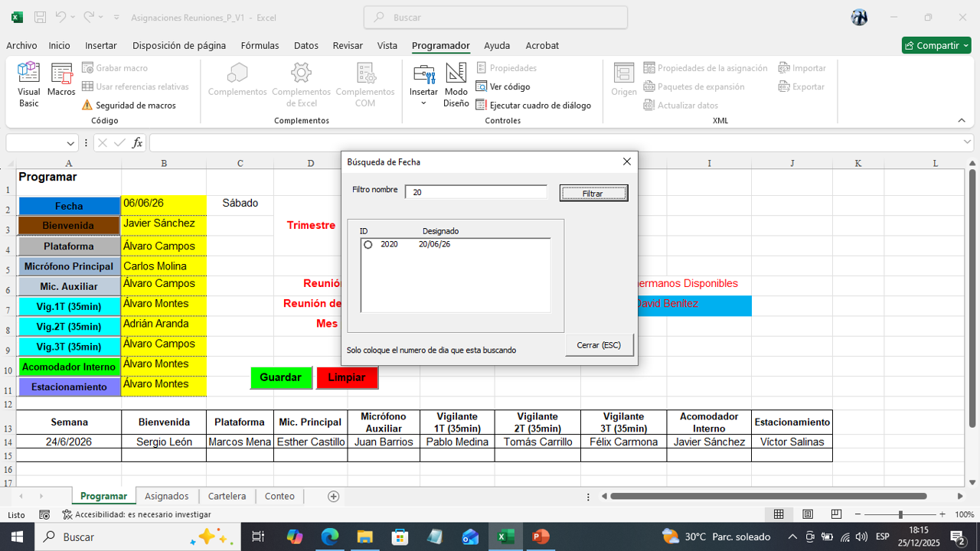Click the zoom slider handle
980x551 pixels.
(900, 515)
